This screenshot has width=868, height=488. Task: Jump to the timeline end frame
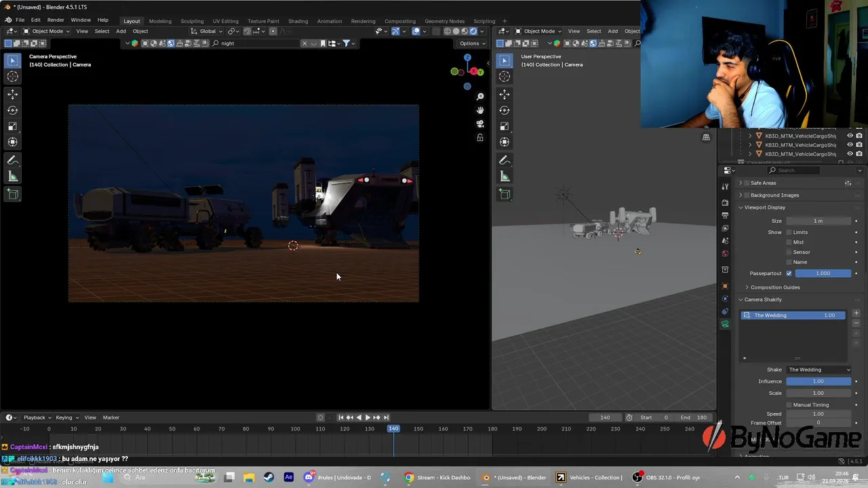pos(386,418)
